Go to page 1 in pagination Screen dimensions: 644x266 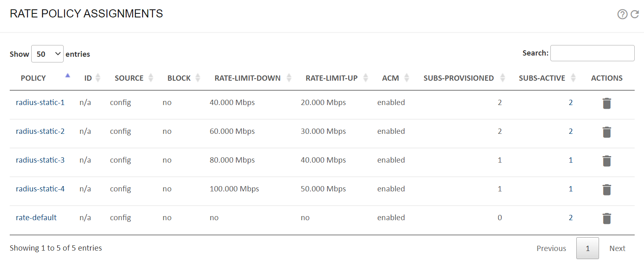click(588, 248)
